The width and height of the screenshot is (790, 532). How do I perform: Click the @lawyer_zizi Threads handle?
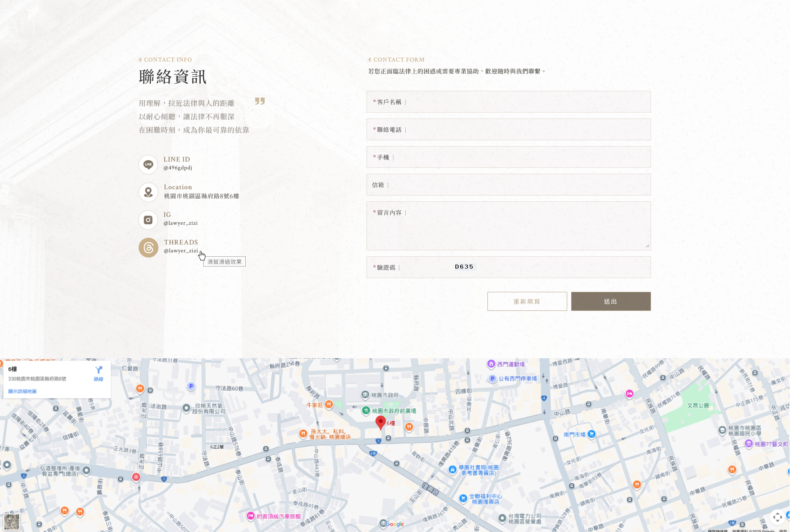click(x=181, y=251)
